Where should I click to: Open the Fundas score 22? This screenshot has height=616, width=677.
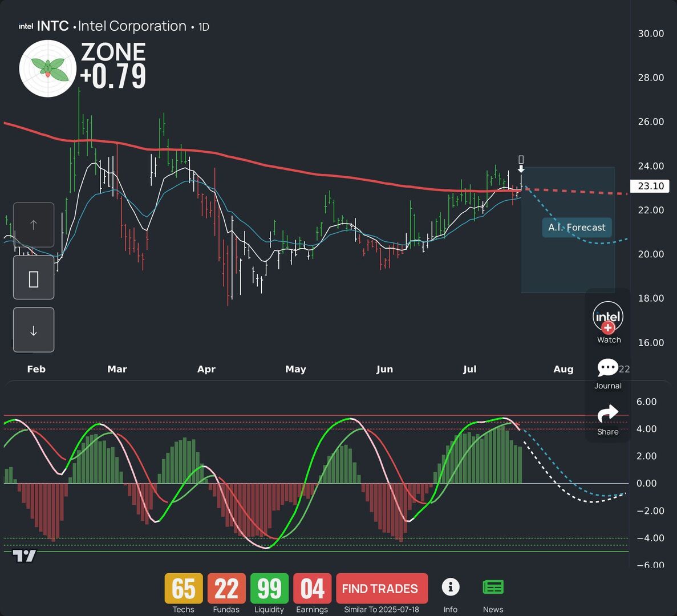(x=226, y=589)
